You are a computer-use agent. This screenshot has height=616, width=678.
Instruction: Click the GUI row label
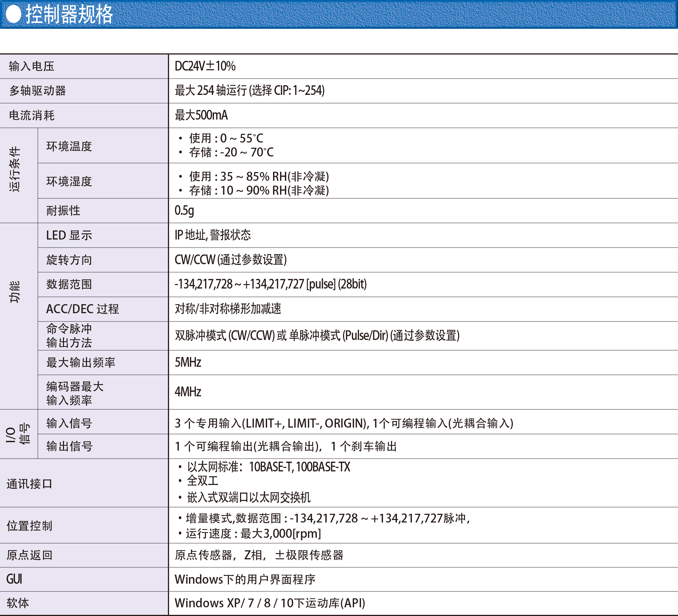[x=14, y=579]
